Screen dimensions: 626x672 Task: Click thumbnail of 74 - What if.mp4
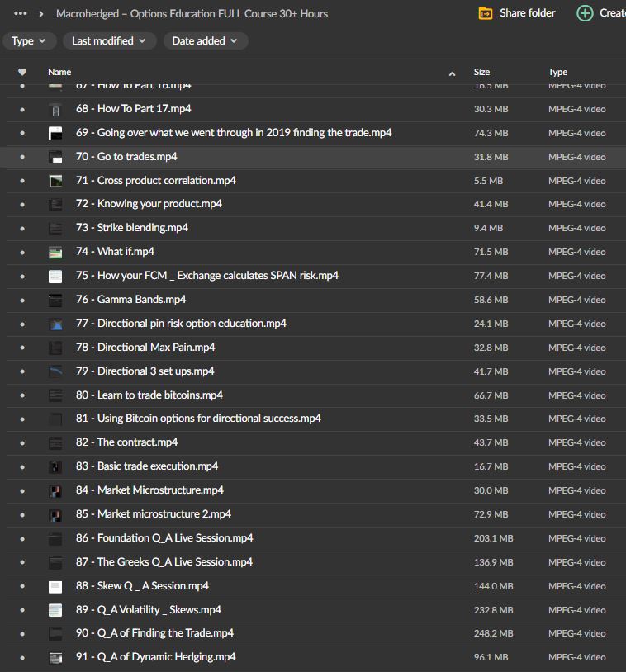coord(55,253)
